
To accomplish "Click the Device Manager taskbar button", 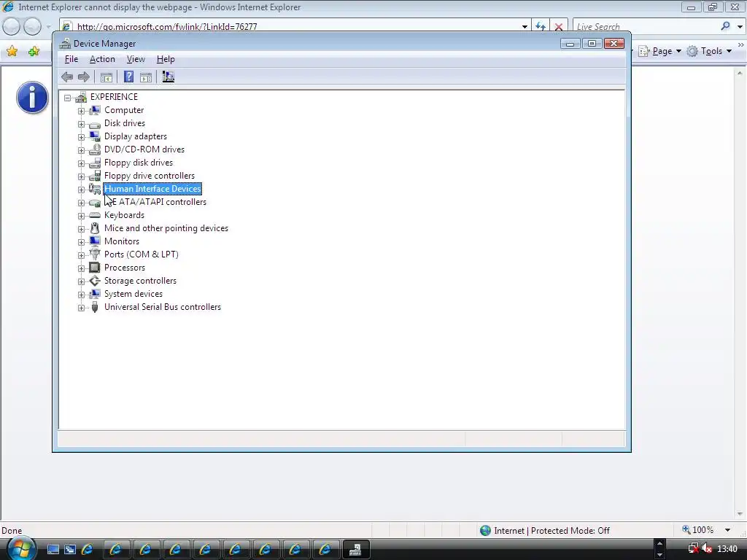I will point(355,550).
